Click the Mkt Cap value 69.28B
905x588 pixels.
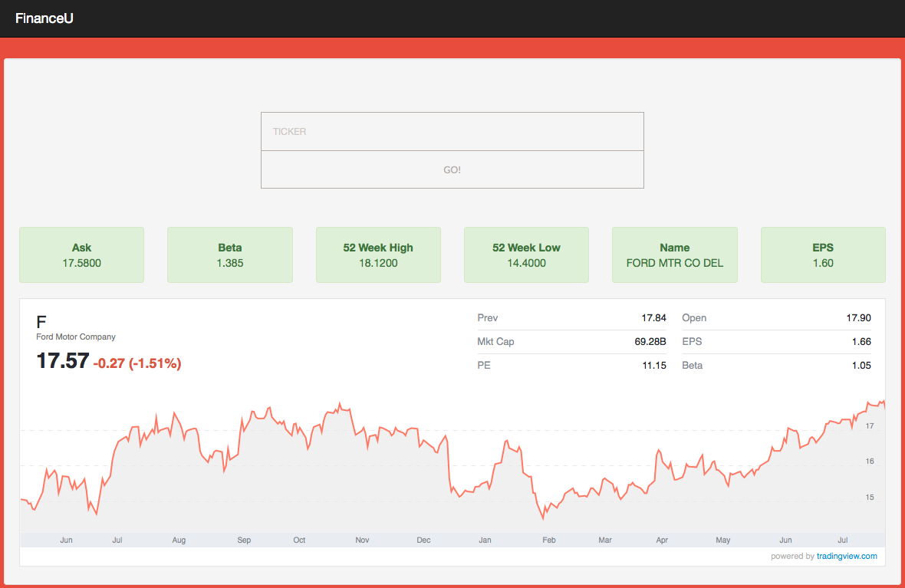pyautogui.click(x=650, y=342)
